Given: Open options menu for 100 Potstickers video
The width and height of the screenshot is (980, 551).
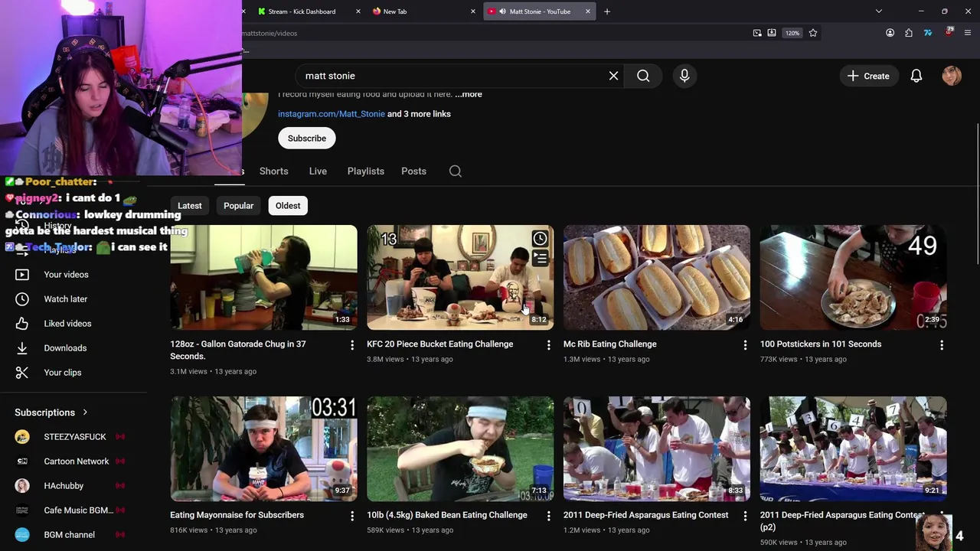Looking at the screenshot, I should point(942,345).
